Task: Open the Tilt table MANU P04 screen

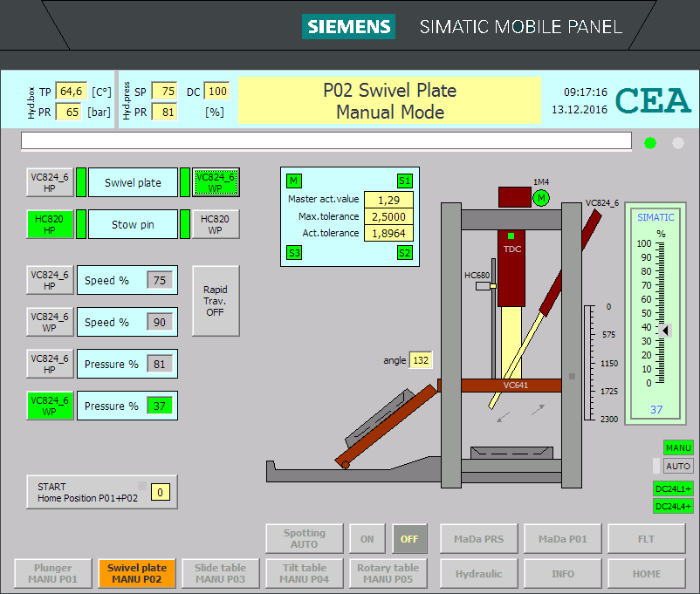Action: [305, 573]
